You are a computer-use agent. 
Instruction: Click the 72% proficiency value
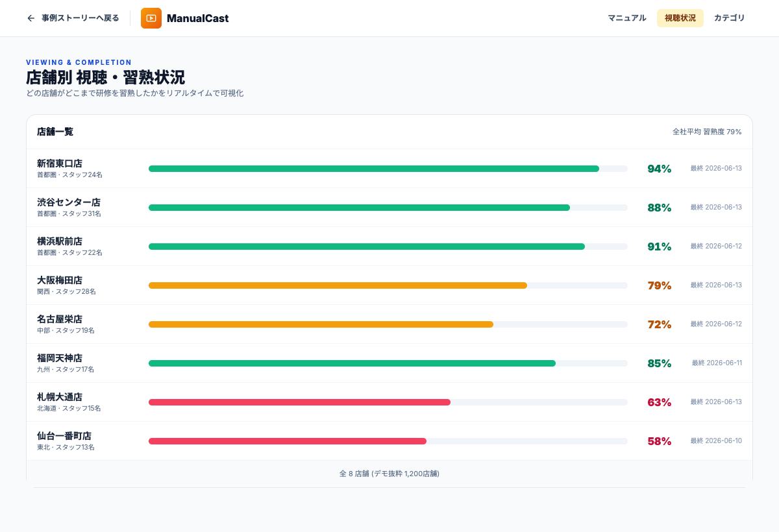pos(659,324)
